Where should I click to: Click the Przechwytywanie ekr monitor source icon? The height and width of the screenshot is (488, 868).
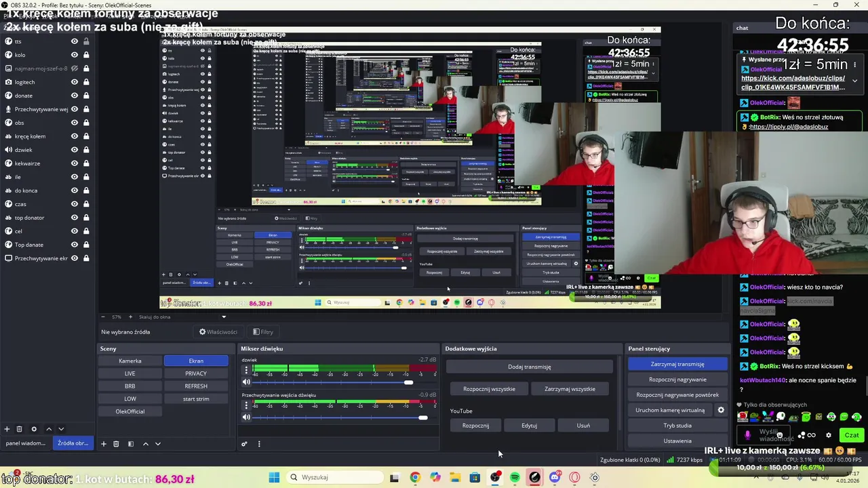(x=8, y=258)
